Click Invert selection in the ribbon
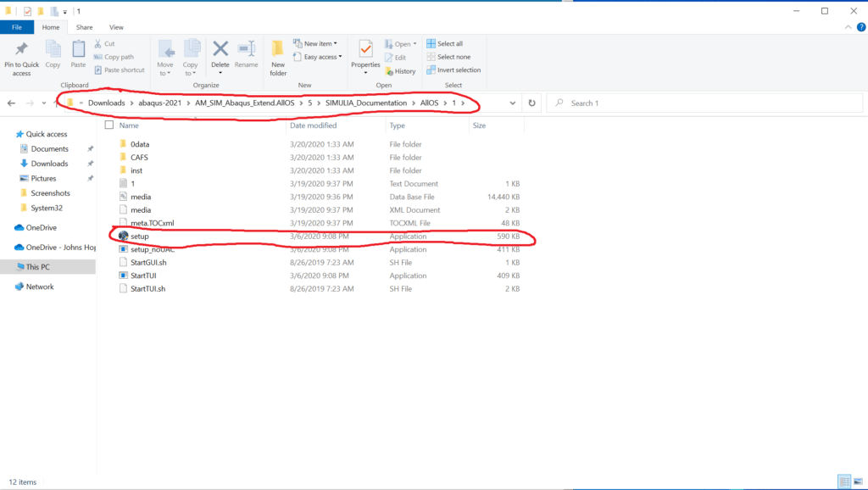Image resolution: width=868 pixels, height=490 pixels. 453,70
